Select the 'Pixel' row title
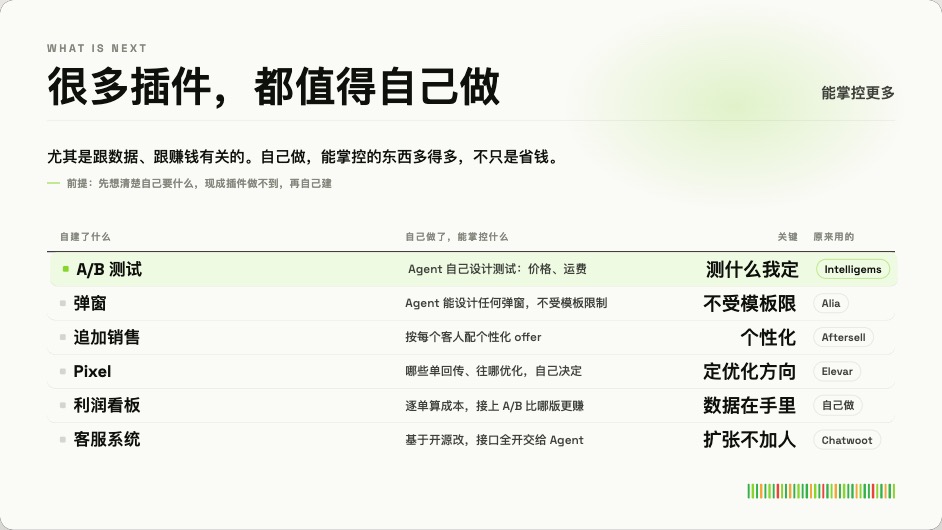The width and height of the screenshot is (942, 530). click(92, 371)
